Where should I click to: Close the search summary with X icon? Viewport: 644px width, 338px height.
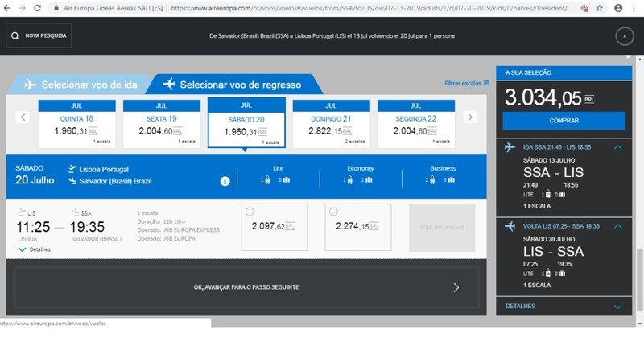625,36
